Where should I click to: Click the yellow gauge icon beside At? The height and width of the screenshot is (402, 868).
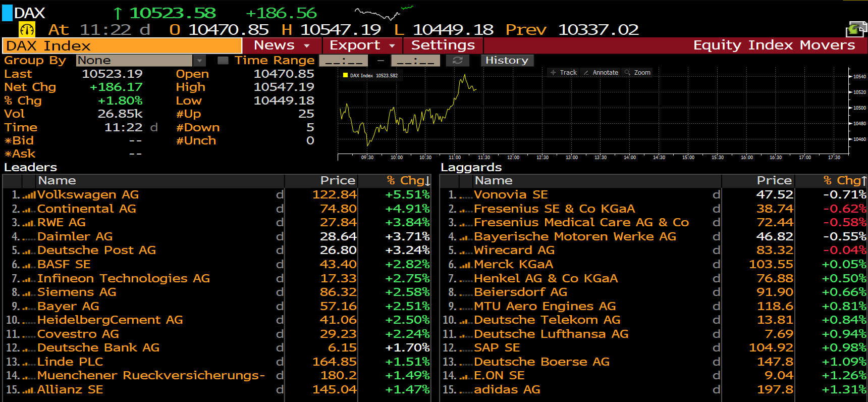click(27, 30)
